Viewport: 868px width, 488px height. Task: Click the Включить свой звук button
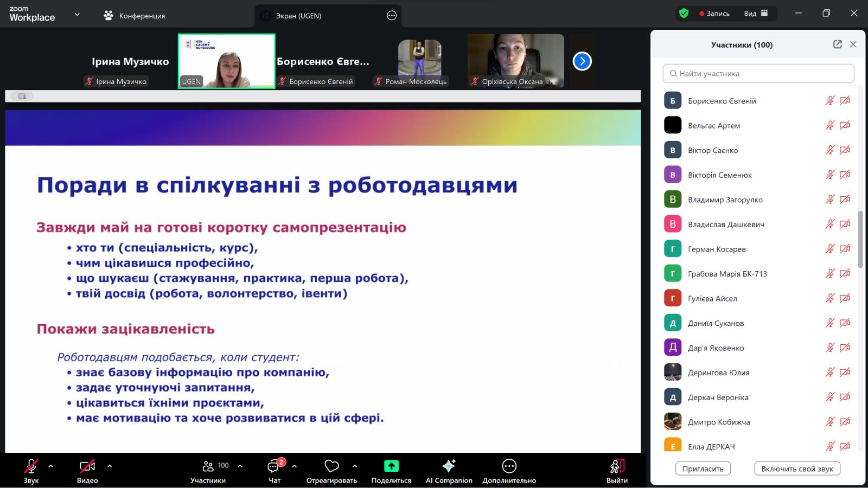point(797,468)
